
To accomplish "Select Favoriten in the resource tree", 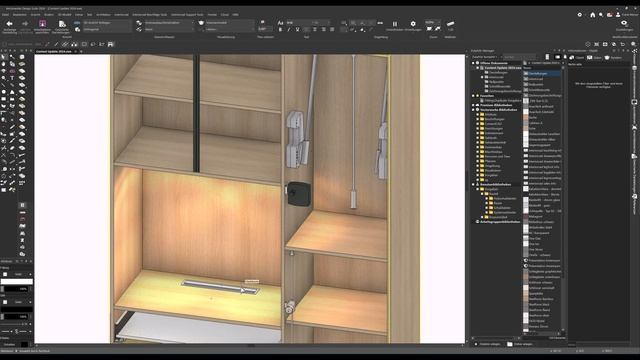I will 487,96.
